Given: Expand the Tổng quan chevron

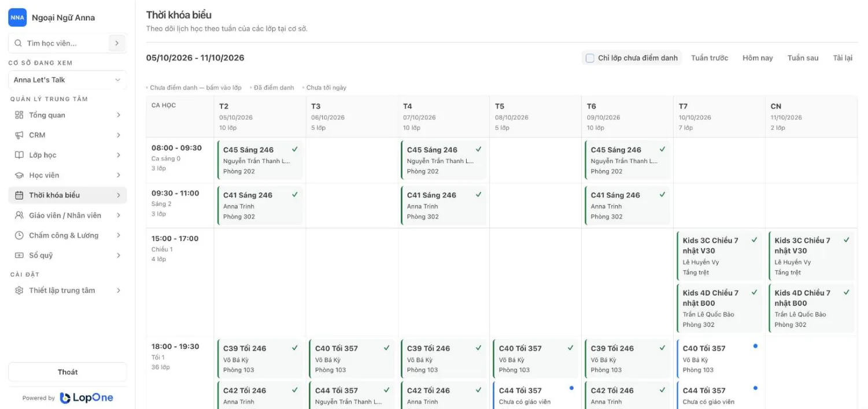Looking at the screenshot, I should coord(119,115).
